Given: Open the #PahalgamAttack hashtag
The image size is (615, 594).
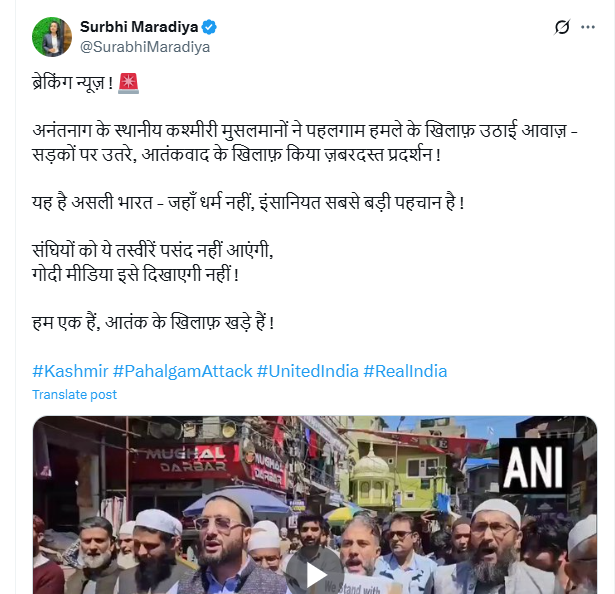Looking at the screenshot, I should 182,371.
